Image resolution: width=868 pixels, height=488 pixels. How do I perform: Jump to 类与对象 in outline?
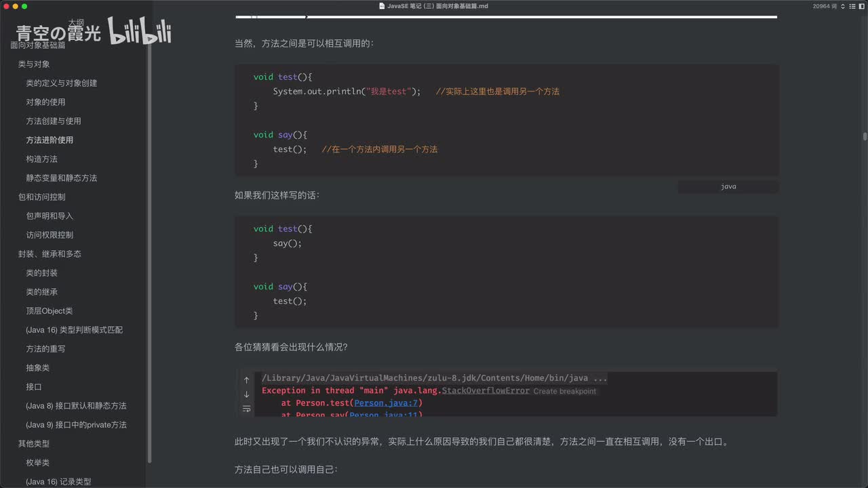coord(34,64)
